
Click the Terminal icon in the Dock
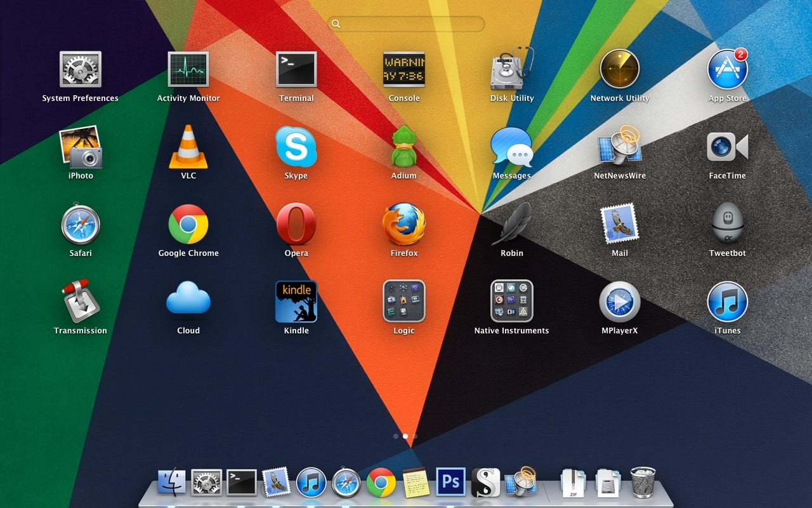(x=242, y=483)
